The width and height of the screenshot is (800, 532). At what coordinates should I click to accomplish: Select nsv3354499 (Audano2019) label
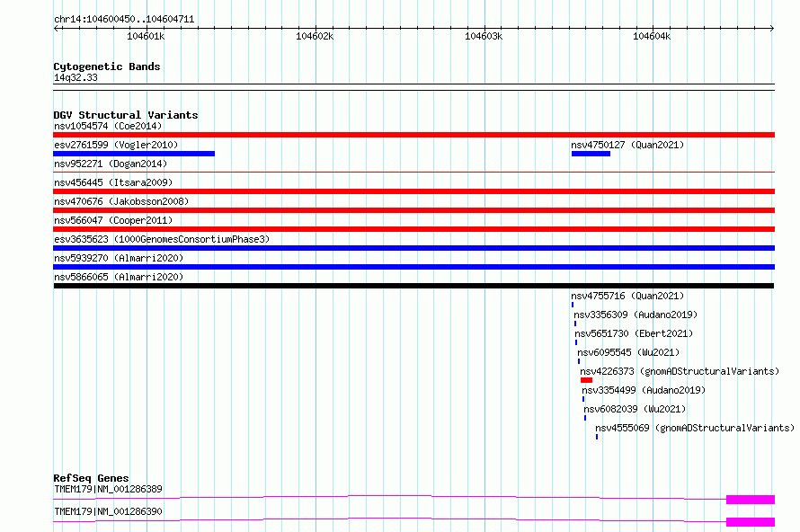click(x=644, y=390)
